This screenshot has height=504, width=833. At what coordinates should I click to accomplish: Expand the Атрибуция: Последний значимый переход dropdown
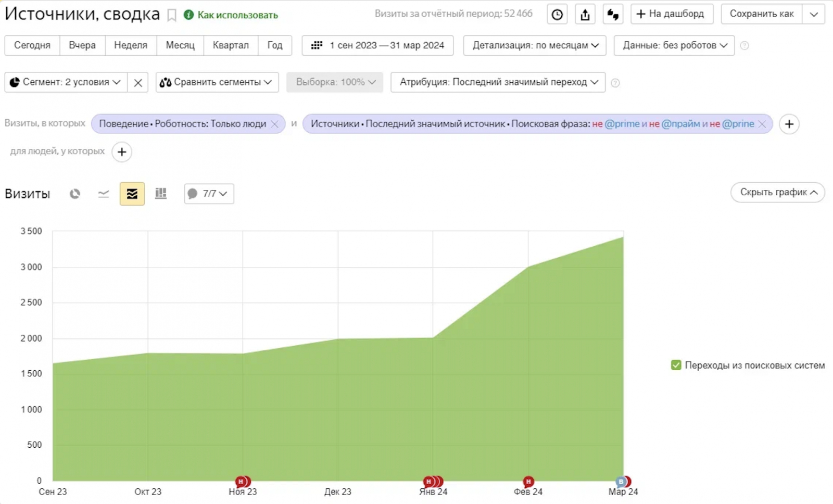[498, 82]
